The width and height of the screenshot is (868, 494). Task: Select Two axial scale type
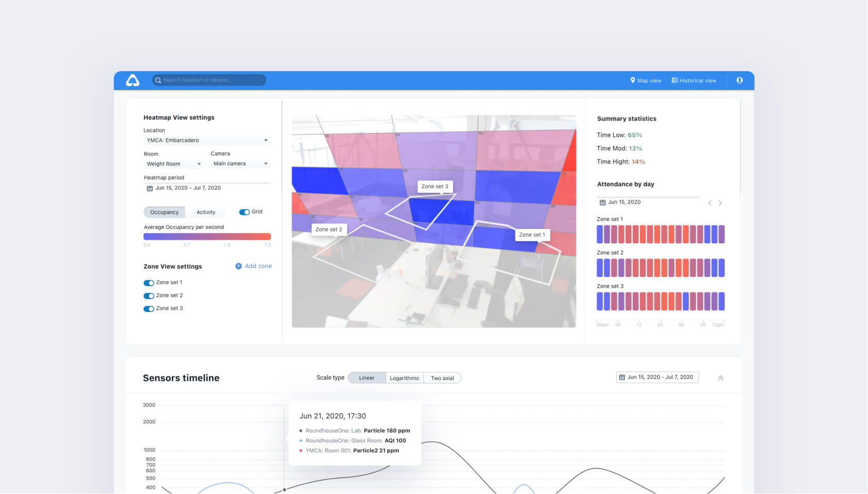point(442,378)
